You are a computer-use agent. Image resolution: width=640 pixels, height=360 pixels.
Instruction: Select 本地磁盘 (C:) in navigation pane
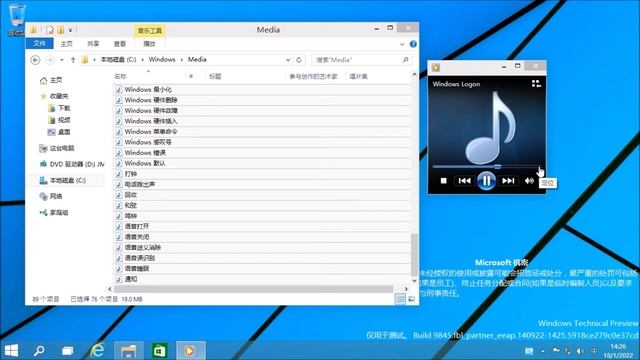(62, 180)
